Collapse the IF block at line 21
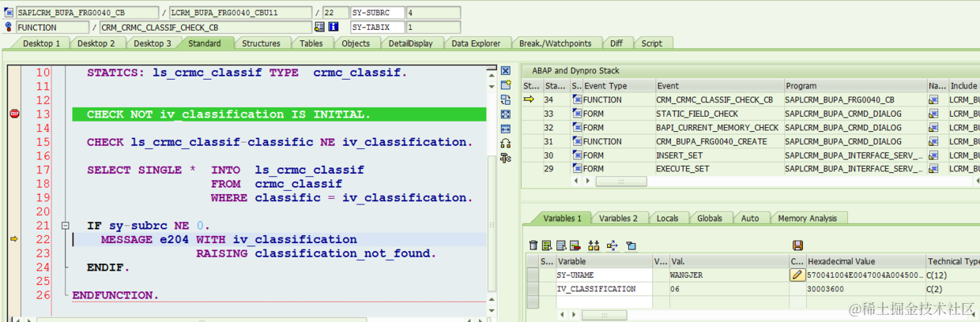Viewport: 980px width, 322px height. (66, 226)
